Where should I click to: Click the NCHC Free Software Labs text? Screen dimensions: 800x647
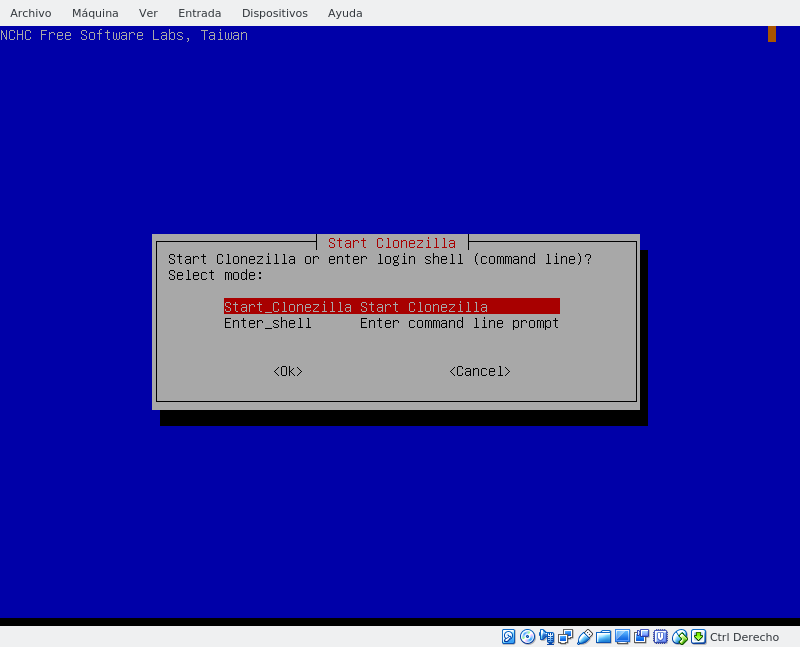point(124,35)
